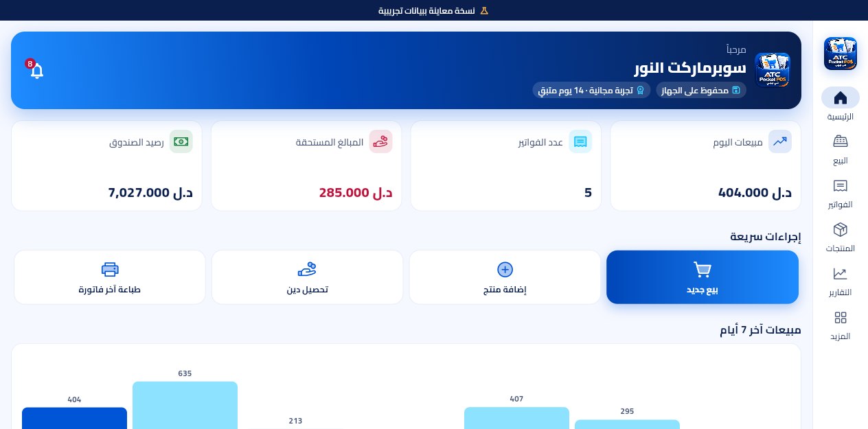This screenshot has height=429, width=868.
Task: Click the store name سوبرماركت النور
Action: click(690, 67)
